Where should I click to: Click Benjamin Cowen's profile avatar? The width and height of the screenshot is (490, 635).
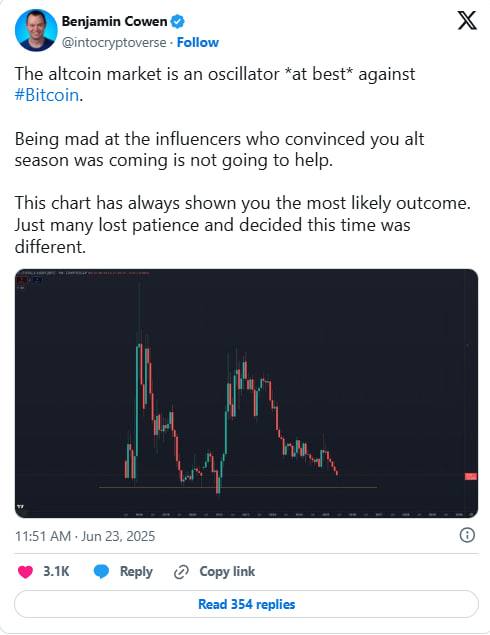pyautogui.click(x=36, y=30)
